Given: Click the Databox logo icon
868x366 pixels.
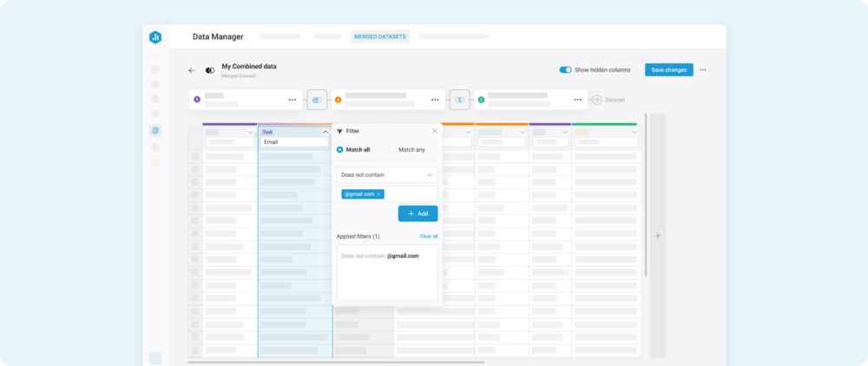Looking at the screenshot, I should click(x=155, y=37).
